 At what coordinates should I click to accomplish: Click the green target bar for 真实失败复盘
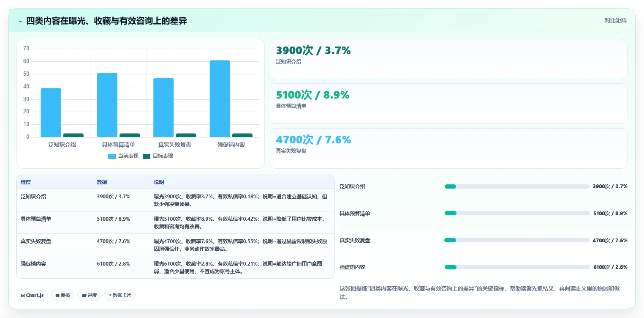click(x=186, y=135)
